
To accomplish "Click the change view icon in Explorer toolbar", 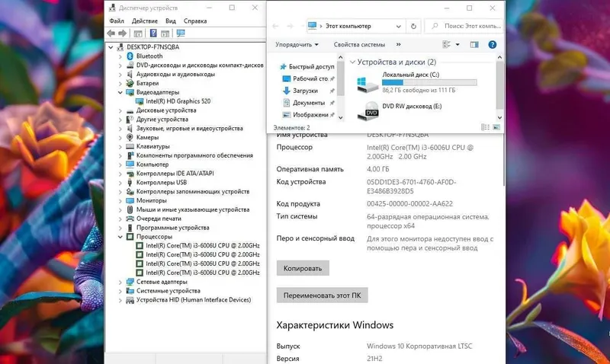I will tap(446, 45).
